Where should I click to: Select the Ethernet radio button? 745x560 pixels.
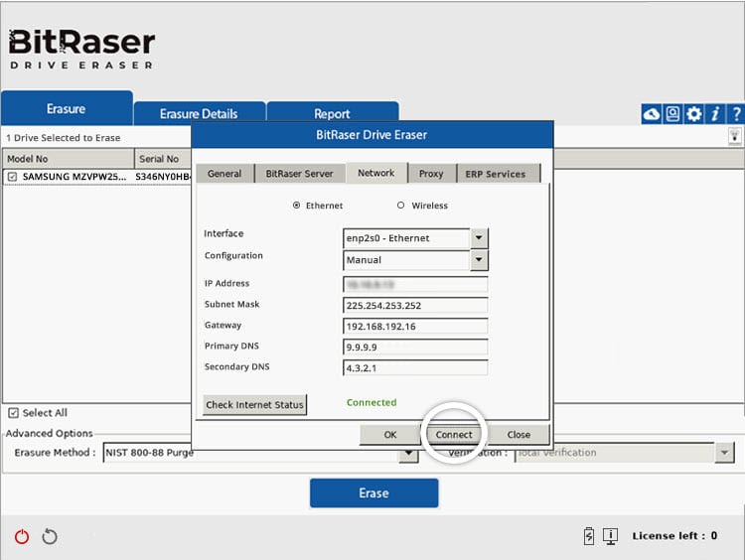[x=296, y=206]
